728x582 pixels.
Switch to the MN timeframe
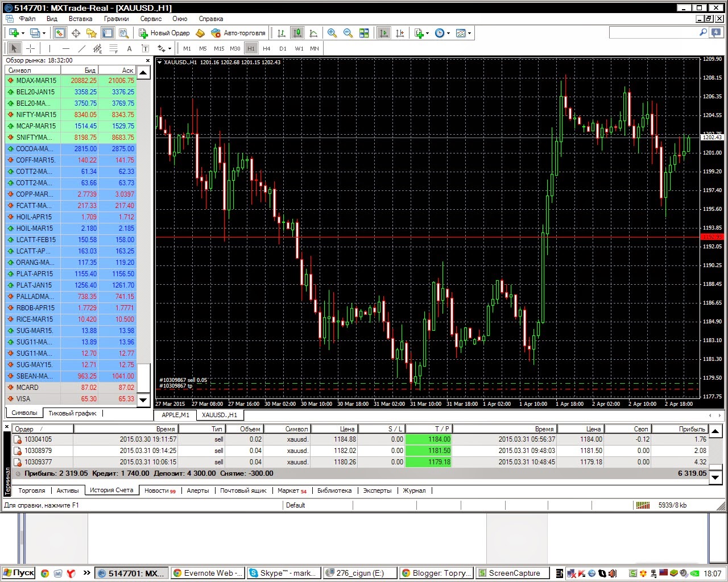tap(315, 48)
